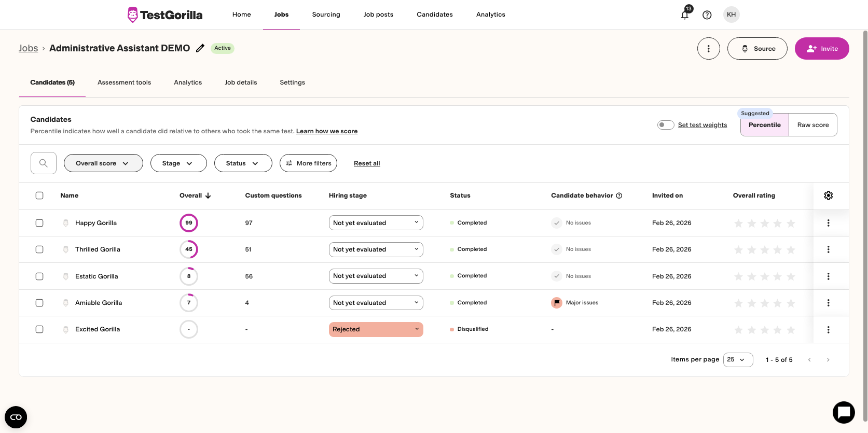Check the box for Thrilled Gorilla
This screenshot has width=868, height=433.
coord(39,249)
